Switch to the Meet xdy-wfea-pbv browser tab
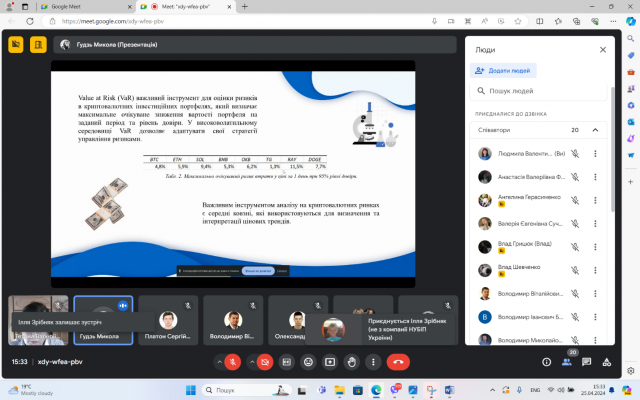Viewport: 640px width, 400px height. (x=186, y=7)
